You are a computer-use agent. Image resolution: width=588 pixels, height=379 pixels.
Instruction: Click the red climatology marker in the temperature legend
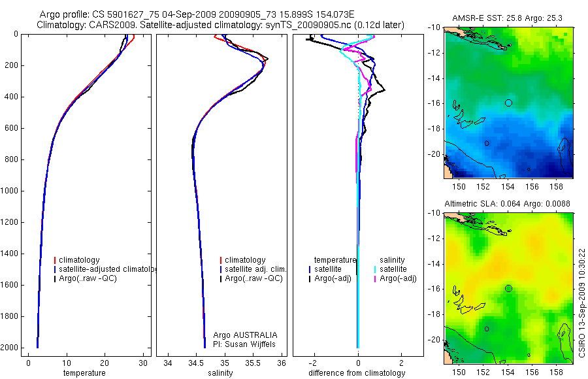click(x=55, y=260)
